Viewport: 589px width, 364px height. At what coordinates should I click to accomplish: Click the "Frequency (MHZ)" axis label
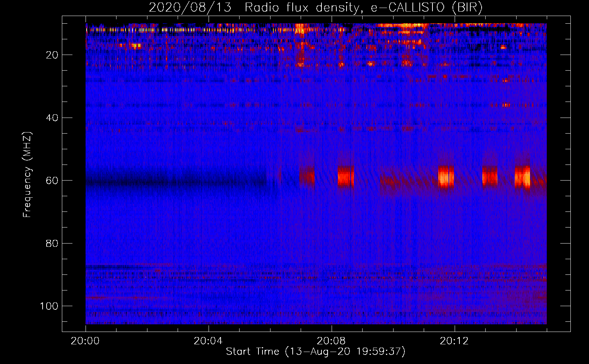27,174
